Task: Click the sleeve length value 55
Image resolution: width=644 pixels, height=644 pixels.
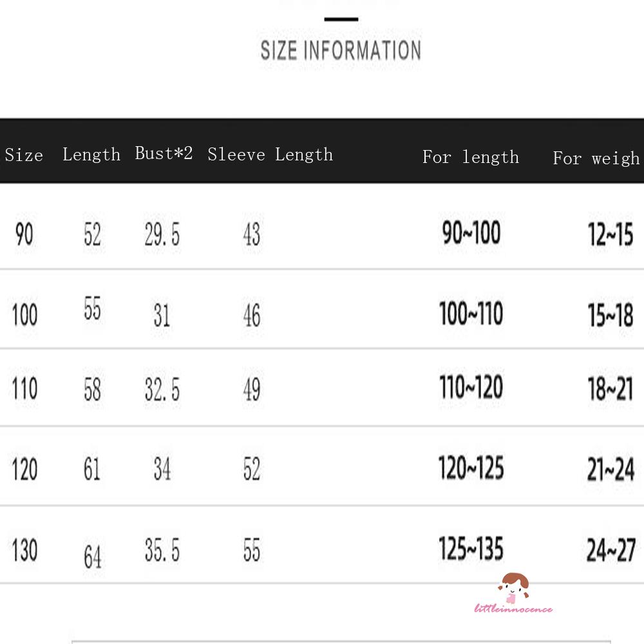Action: (252, 551)
